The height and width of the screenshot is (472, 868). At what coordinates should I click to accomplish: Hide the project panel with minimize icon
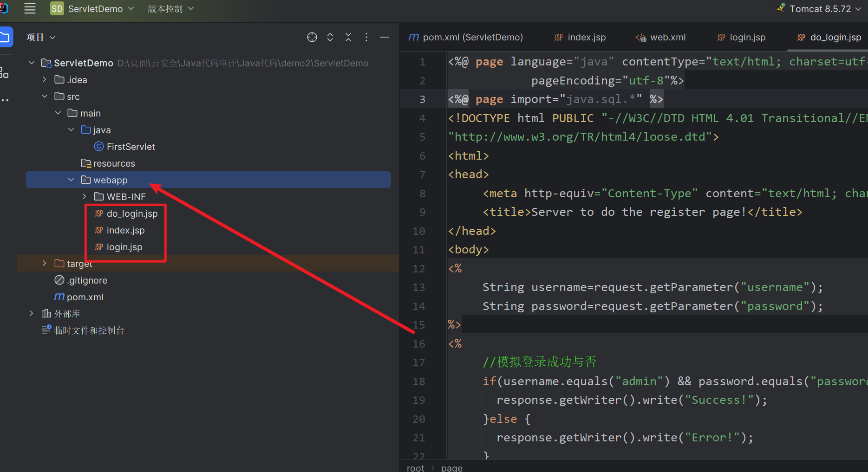[x=385, y=37]
